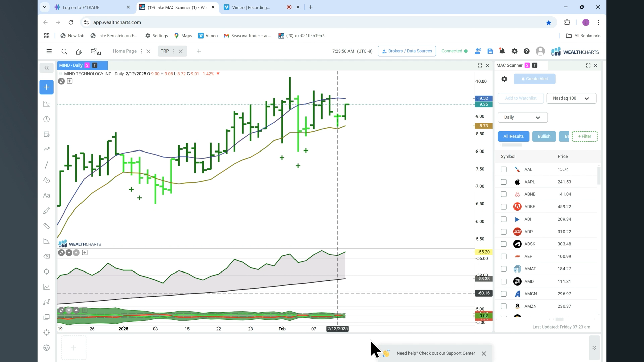Open TRP tab options menu
644x362 pixels.
click(174, 51)
